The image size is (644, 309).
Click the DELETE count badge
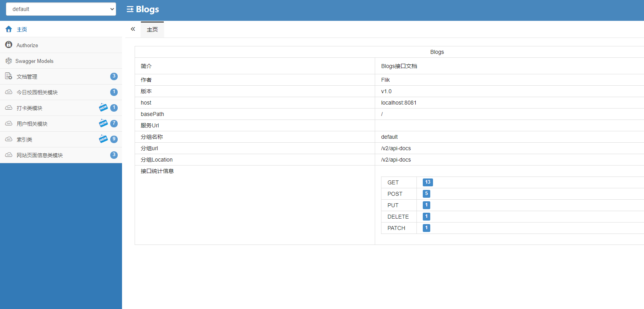click(x=426, y=216)
